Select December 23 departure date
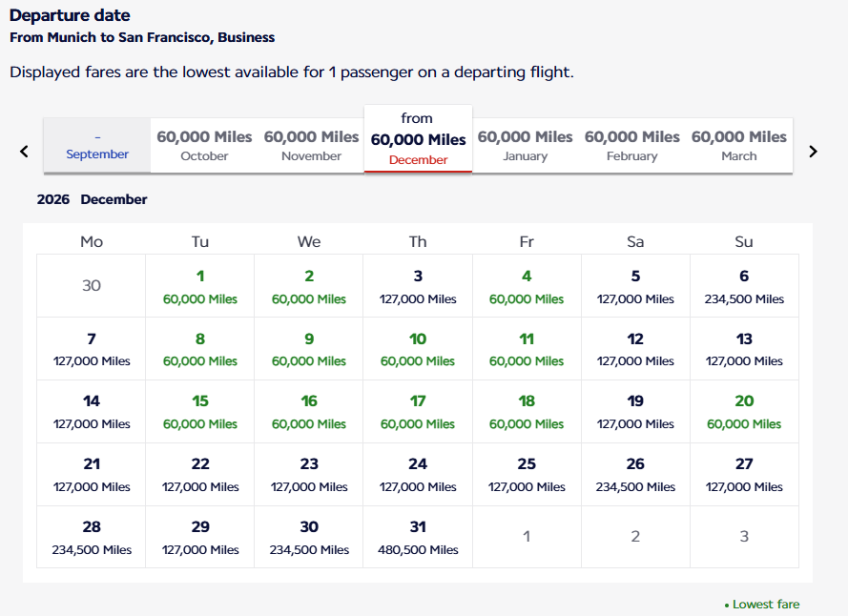Viewport: 848px width, 616px height. (x=309, y=474)
